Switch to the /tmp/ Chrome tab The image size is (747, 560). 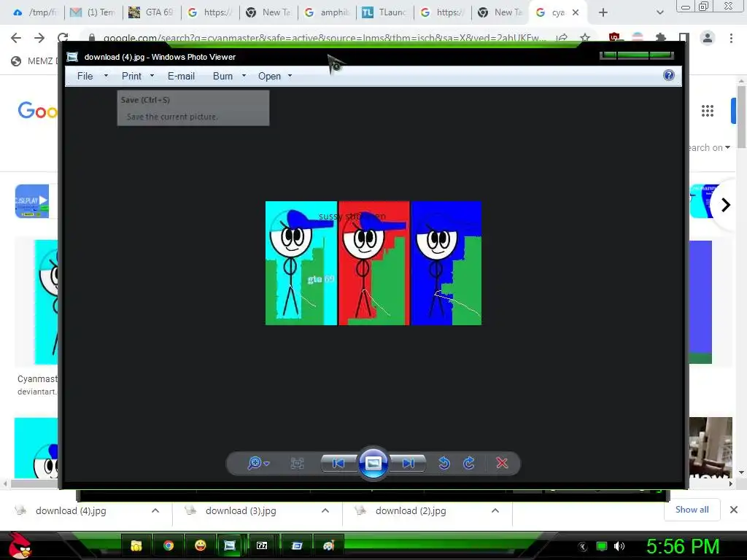point(35,12)
